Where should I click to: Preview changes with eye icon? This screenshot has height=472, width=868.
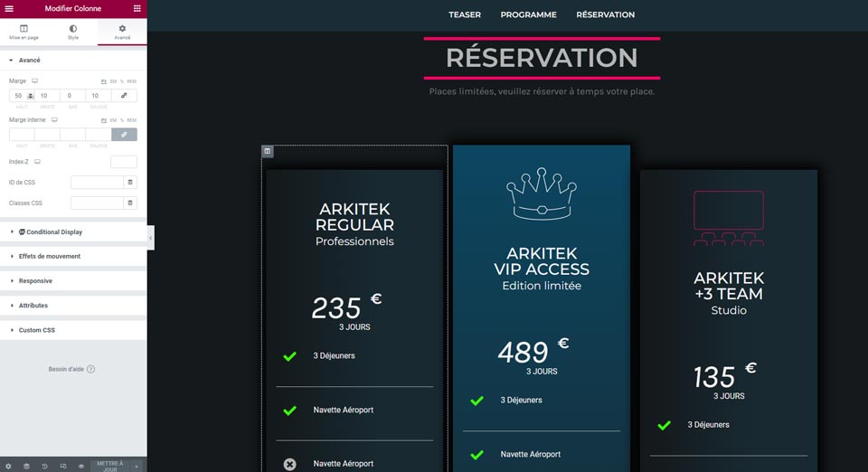(x=80, y=467)
